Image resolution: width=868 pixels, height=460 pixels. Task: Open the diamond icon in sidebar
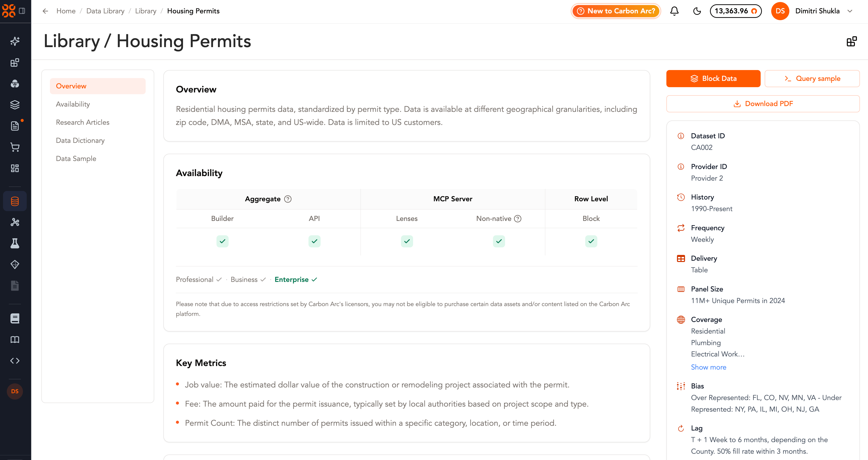point(15,264)
